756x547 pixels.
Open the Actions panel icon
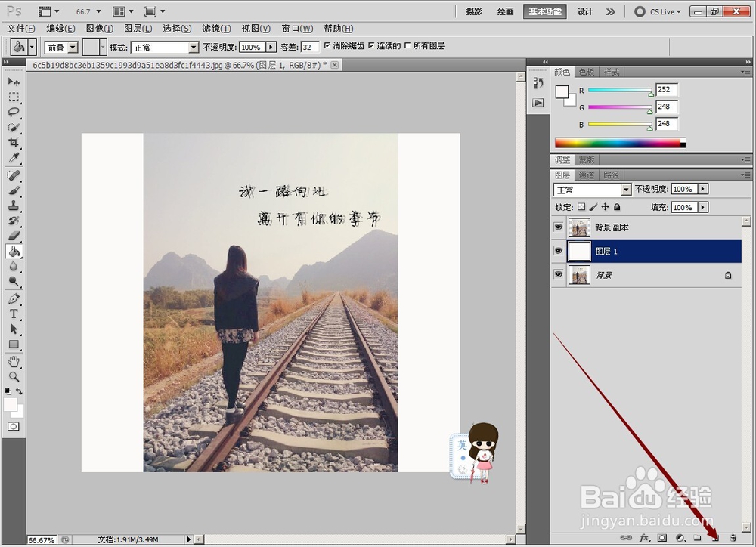(x=538, y=104)
